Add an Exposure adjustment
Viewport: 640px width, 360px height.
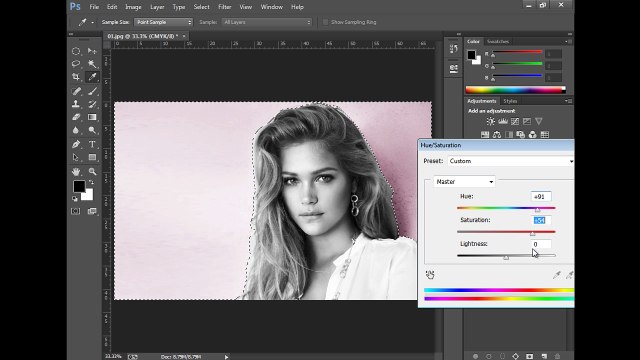click(x=527, y=121)
